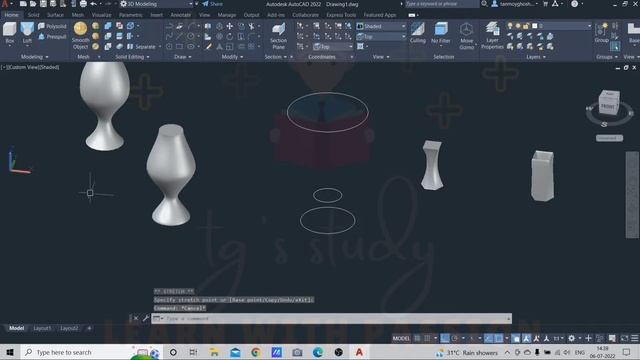Open the layer list dropdown
Image resolution: width=640 pixels, height=360 pixels.
point(548,26)
